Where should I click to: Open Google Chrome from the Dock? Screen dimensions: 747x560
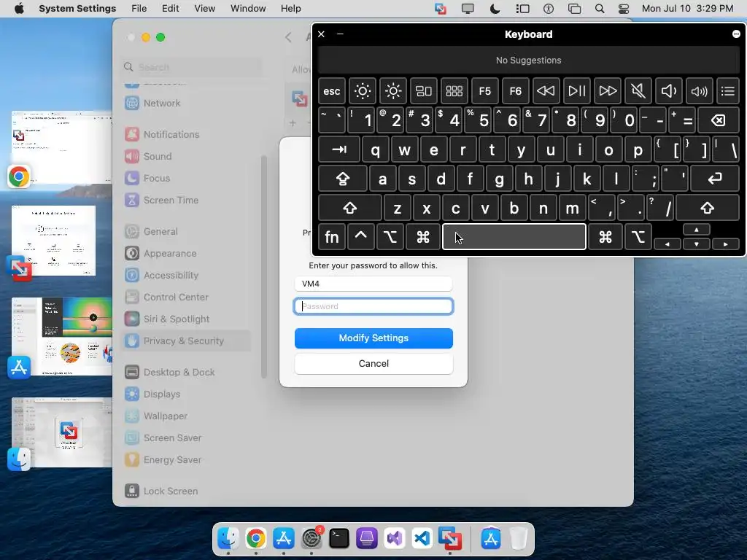tap(256, 539)
